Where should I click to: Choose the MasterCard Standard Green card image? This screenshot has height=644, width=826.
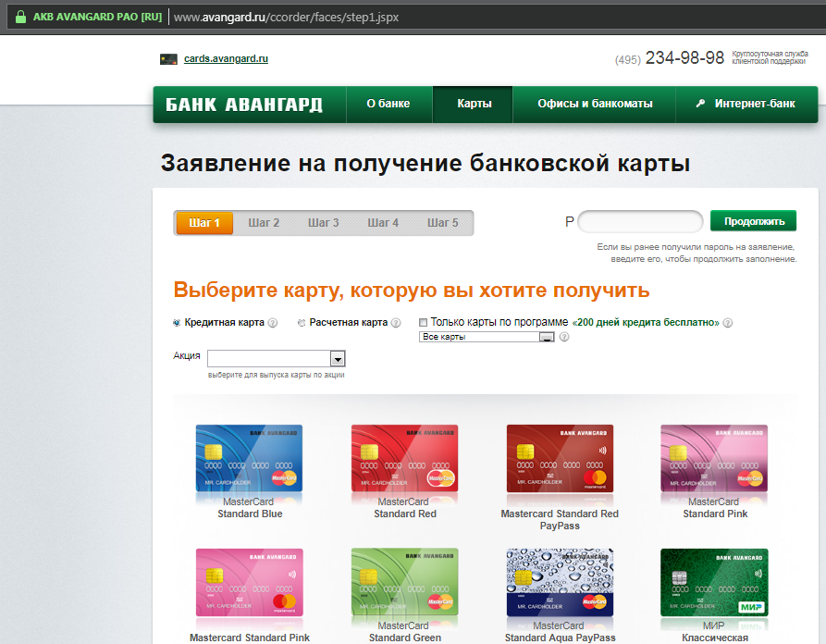click(404, 582)
